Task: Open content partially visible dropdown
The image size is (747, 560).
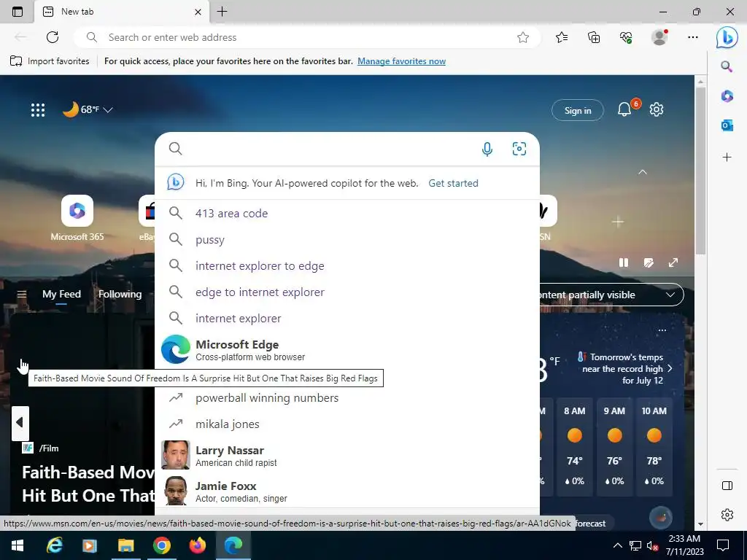Action: click(x=611, y=295)
